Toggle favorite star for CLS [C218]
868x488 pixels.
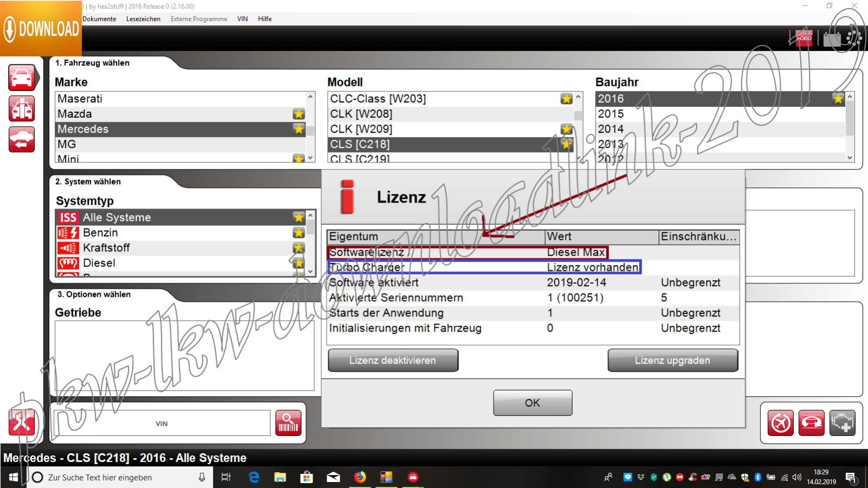pyautogui.click(x=566, y=144)
